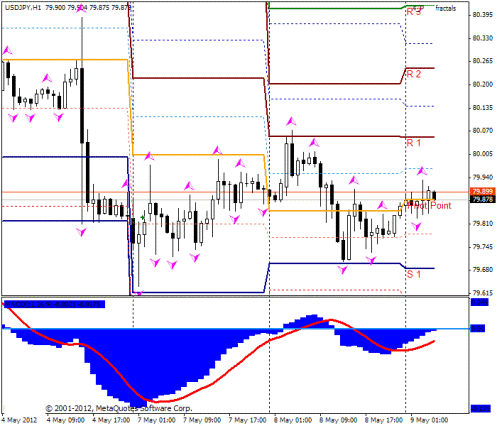Click the 79.680 price scale value
This screenshot has height=426, width=497.
pyautogui.click(x=483, y=269)
